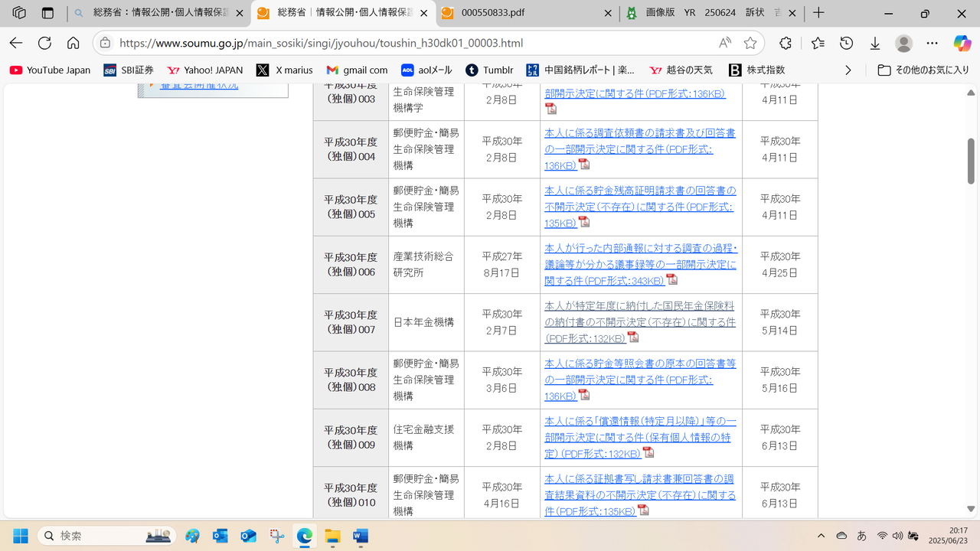The width and height of the screenshot is (980, 551).
Task: Go to browser Home page
Action: click(x=73, y=44)
